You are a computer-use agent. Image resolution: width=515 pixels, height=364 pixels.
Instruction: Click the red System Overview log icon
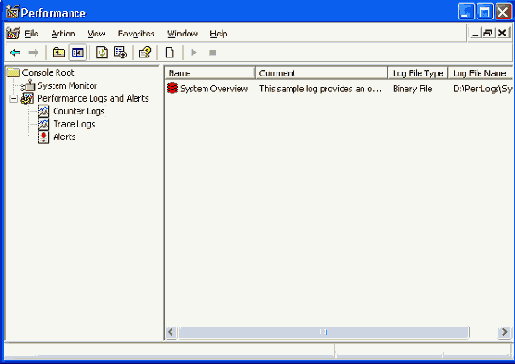coord(172,88)
